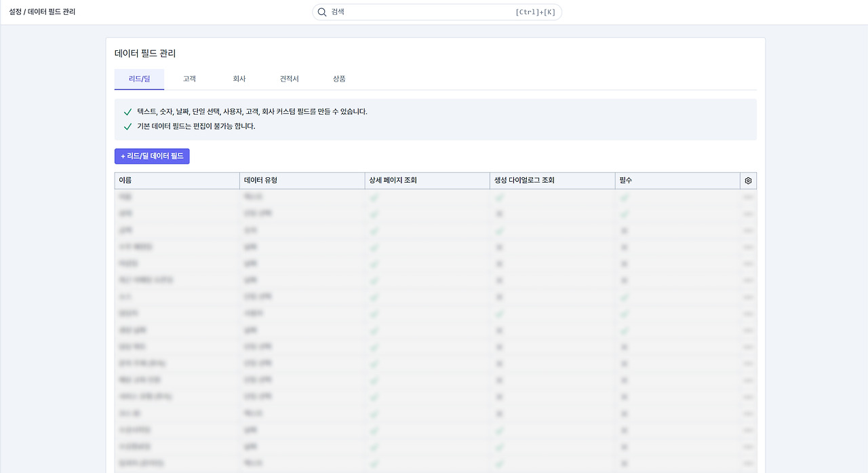Switch to the 리드/딜 tab

(139, 79)
